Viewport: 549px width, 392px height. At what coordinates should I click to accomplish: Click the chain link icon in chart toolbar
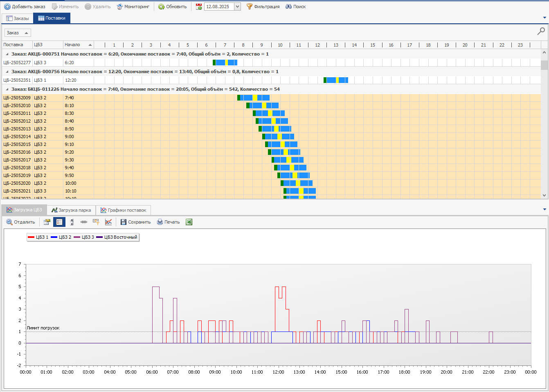coord(84,222)
